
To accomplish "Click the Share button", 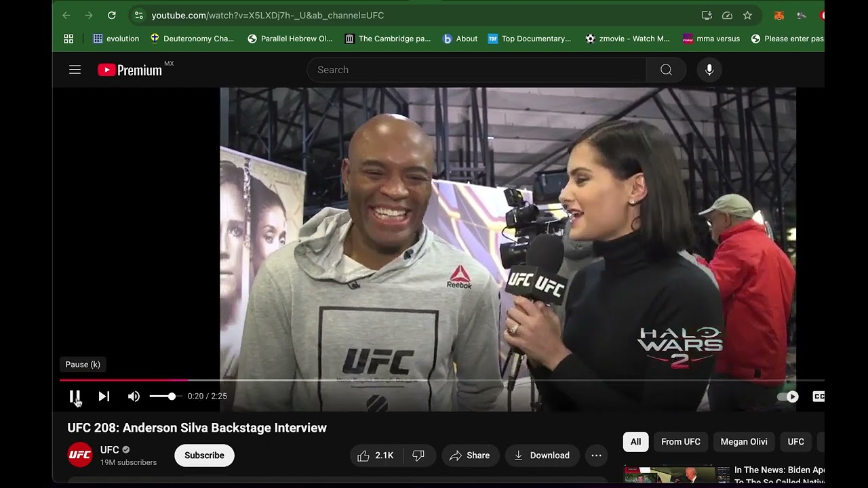I will point(469,455).
